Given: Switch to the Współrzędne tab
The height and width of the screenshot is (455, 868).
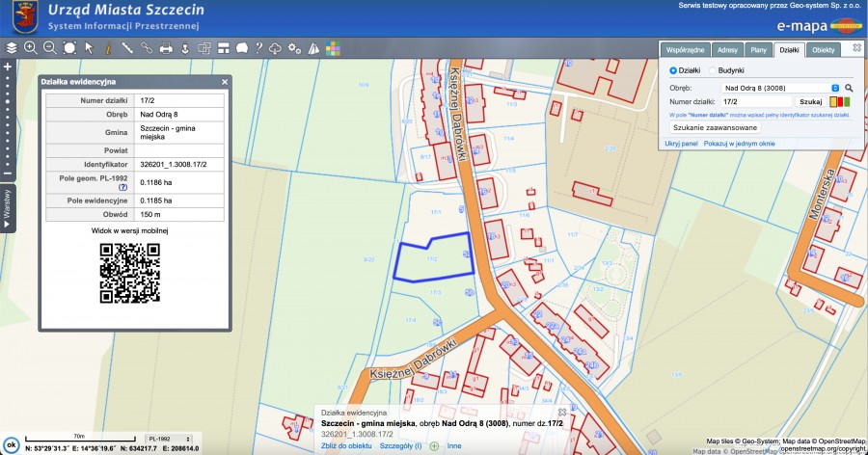Looking at the screenshot, I should [685, 49].
